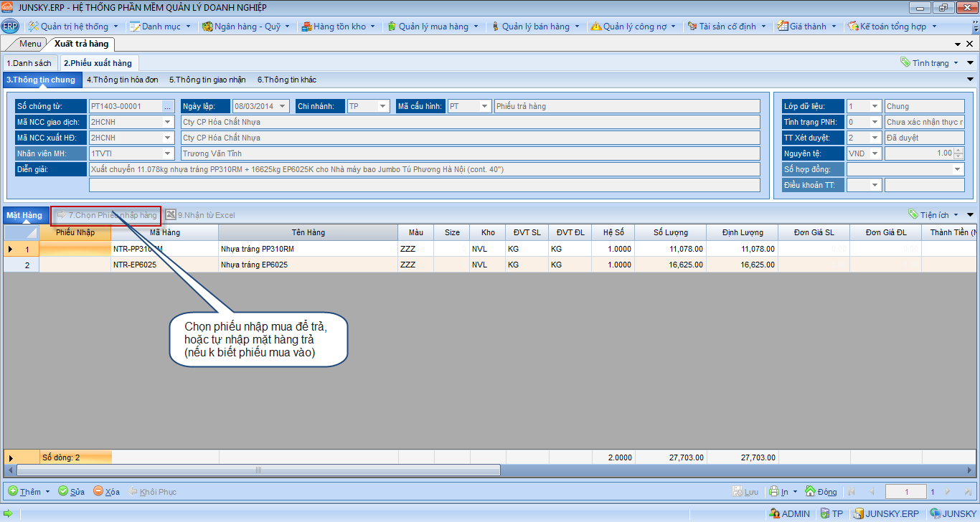Expand the Chi nhánh combo box

click(383, 106)
